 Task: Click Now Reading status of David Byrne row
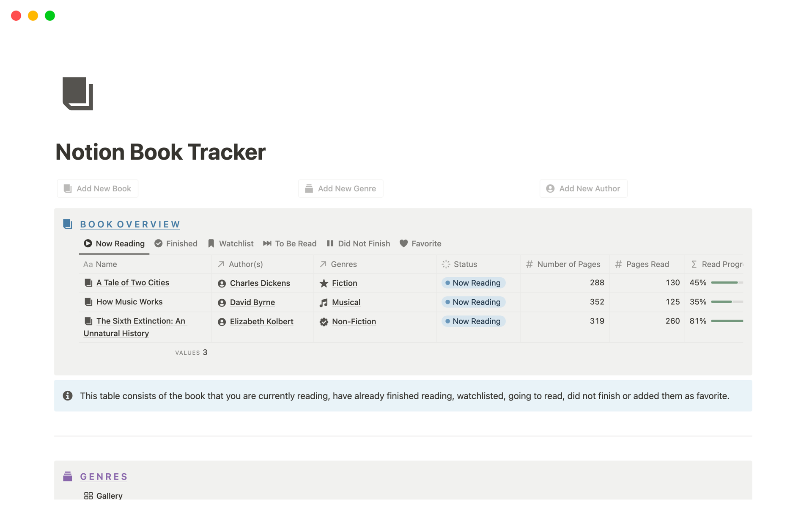[x=473, y=302]
